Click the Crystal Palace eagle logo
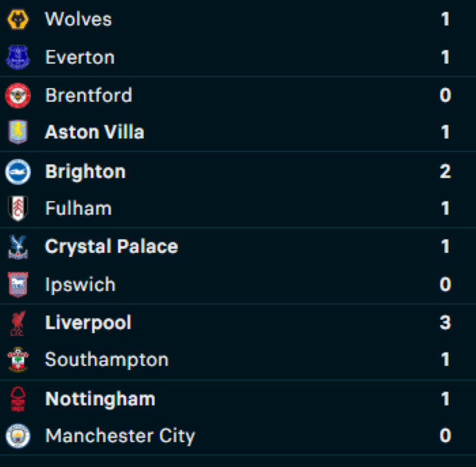This screenshot has width=476, height=467. pos(17,247)
